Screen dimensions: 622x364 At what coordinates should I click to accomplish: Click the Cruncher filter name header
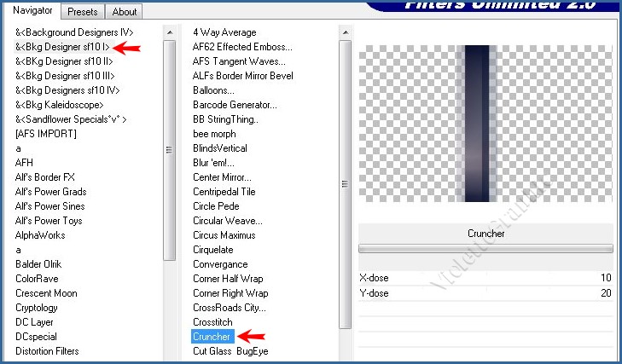tap(485, 233)
